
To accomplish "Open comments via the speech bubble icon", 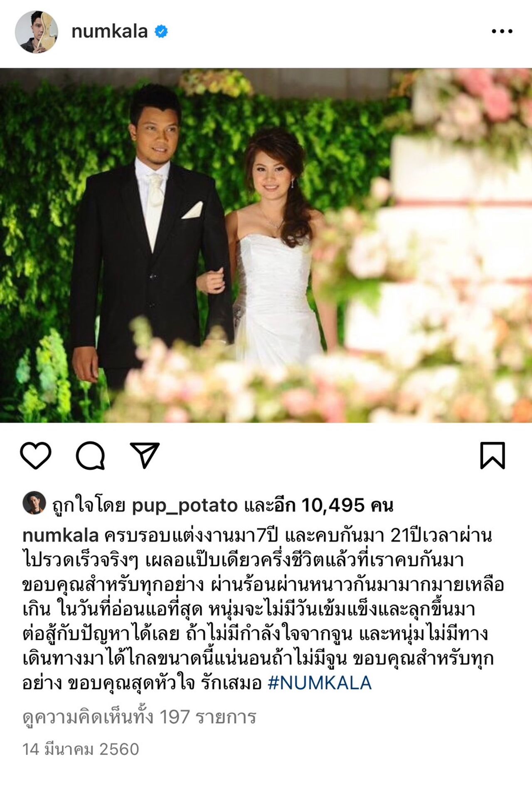I will tap(90, 456).
